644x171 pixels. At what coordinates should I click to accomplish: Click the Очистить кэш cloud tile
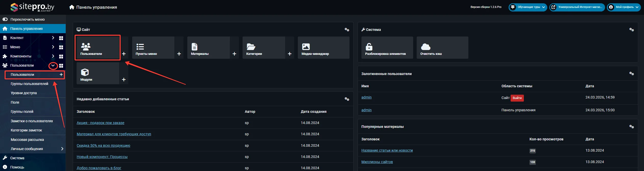point(442,48)
